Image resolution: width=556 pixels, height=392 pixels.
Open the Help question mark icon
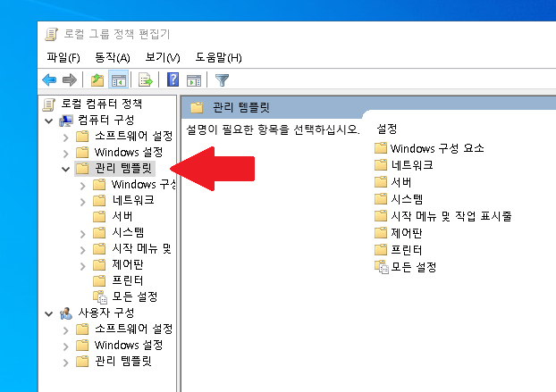point(173,80)
